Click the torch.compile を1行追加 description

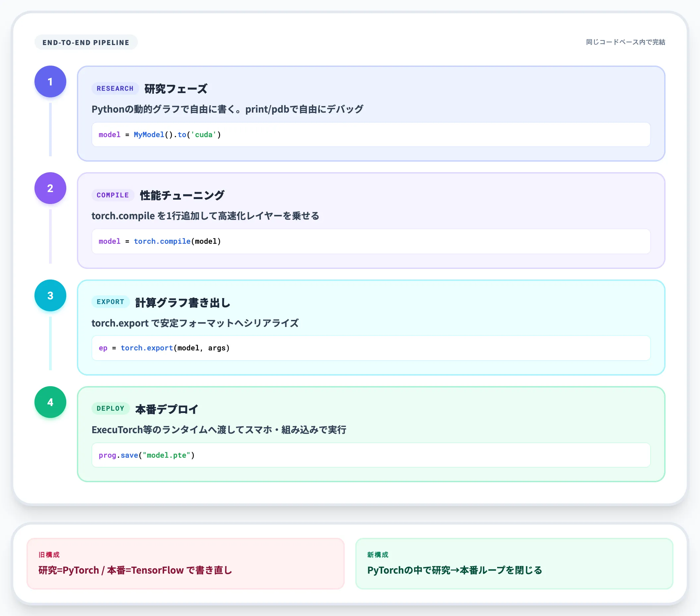click(205, 216)
